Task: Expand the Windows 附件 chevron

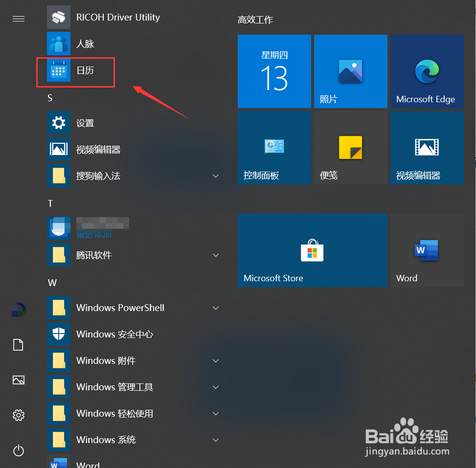Action: click(216, 361)
